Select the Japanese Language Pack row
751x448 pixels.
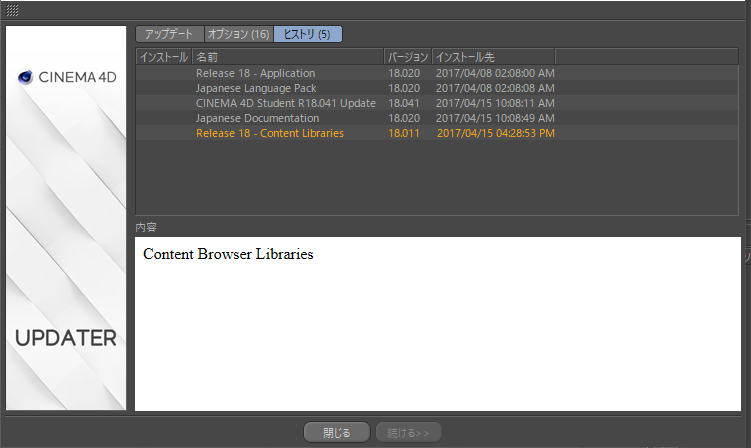click(437, 88)
